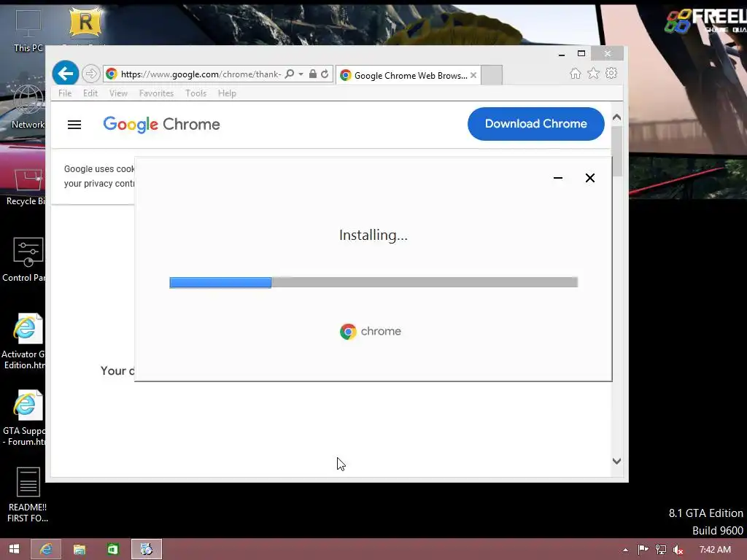The width and height of the screenshot is (747, 560).
Task: Show hidden tray icons arrow
Action: 625,550
